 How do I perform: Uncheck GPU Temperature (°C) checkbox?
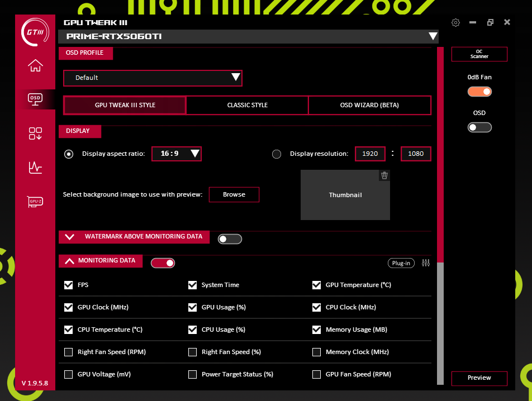coord(316,285)
